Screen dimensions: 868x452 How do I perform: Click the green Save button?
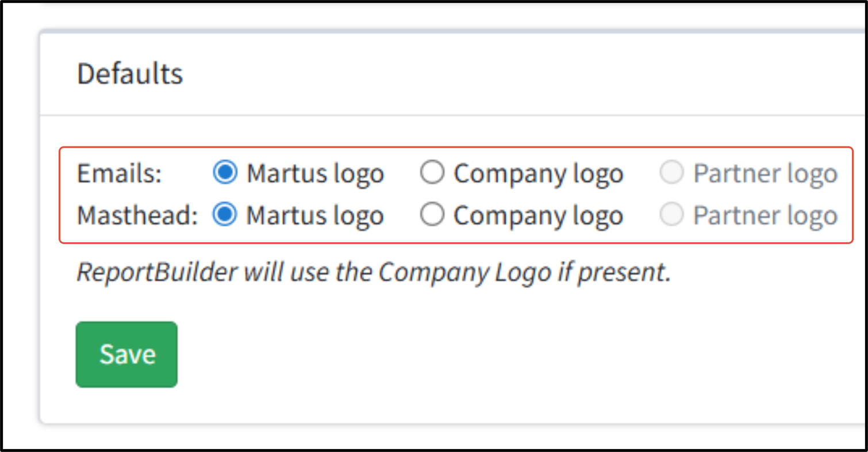[126, 354]
